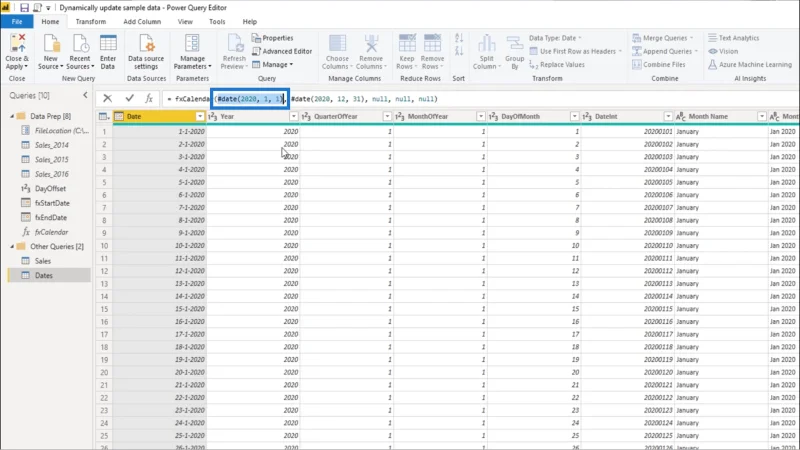Screen dimensions: 800x450
Task: Click the Remove Rows icon
Action: pyautogui.click(x=432, y=43)
